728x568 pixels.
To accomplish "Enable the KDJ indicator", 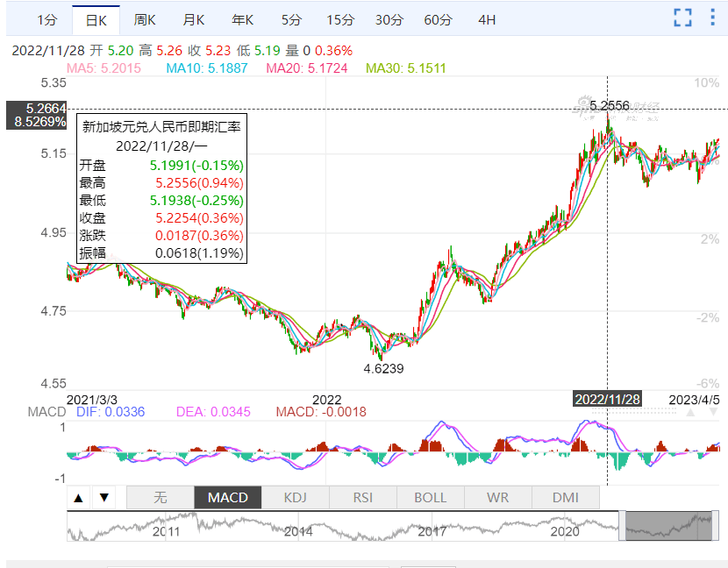I will click(296, 498).
